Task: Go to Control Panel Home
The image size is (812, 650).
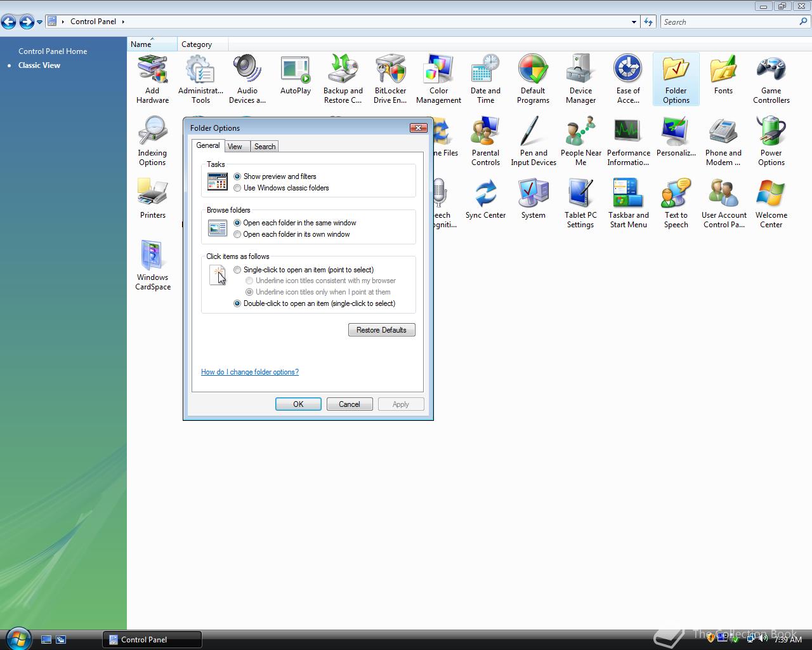Action: click(x=53, y=51)
